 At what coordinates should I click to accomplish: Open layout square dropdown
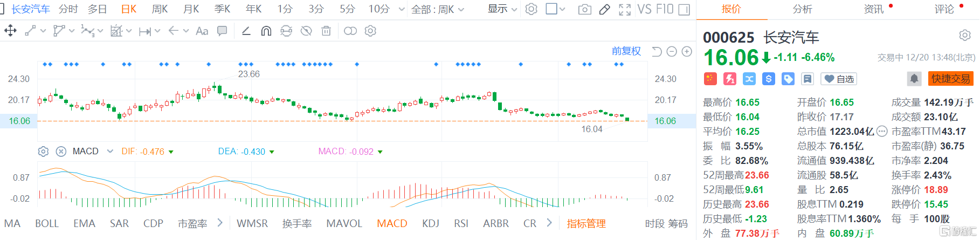point(556,9)
